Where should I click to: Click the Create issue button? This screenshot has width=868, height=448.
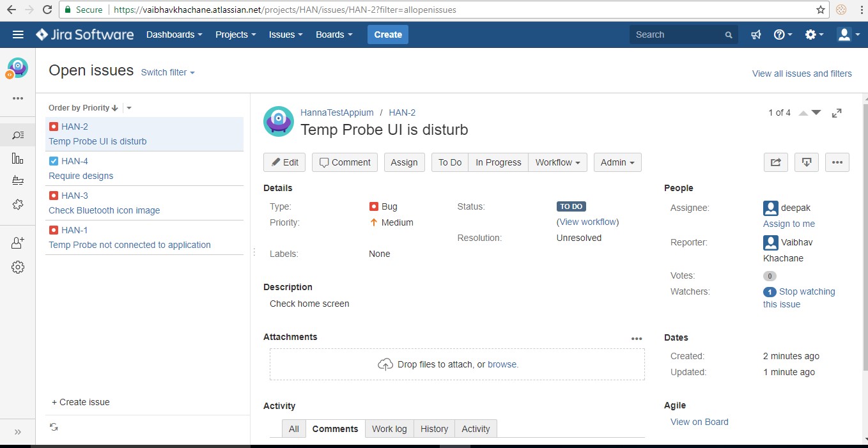tap(79, 402)
